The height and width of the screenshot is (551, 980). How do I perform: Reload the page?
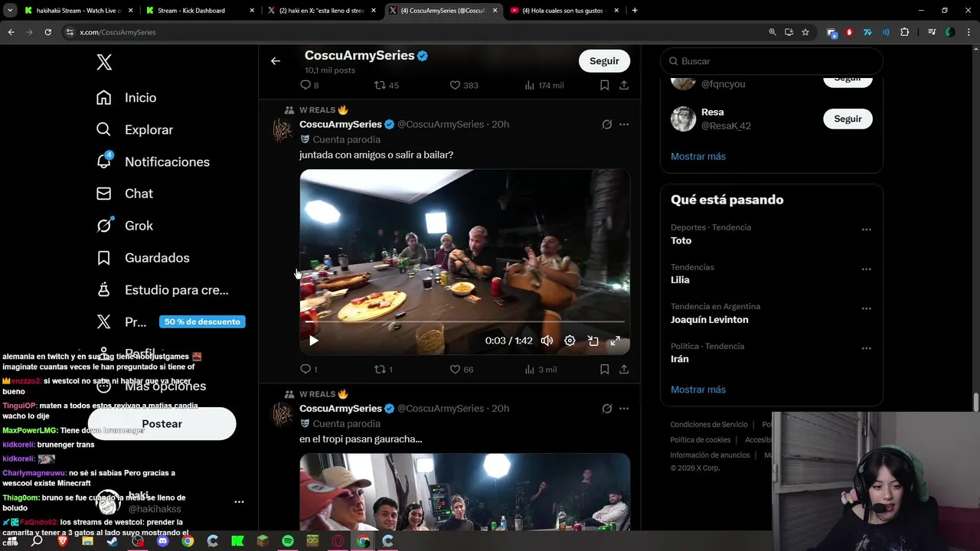[x=47, y=32]
